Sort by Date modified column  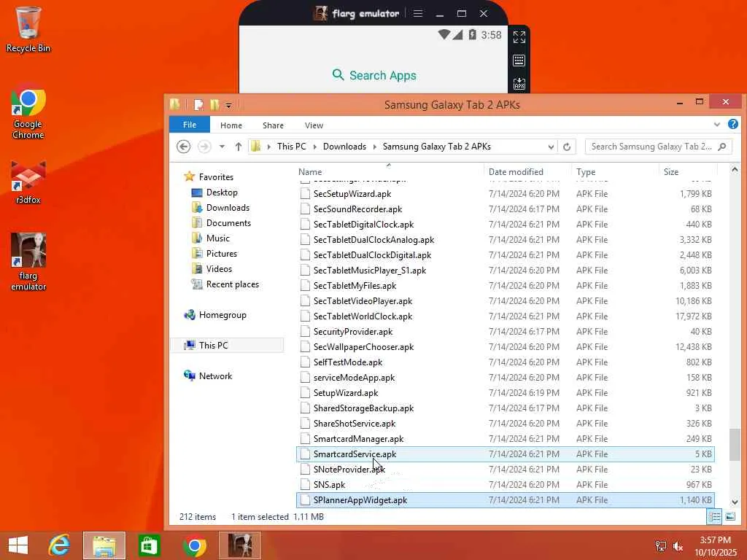pyautogui.click(x=528, y=171)
